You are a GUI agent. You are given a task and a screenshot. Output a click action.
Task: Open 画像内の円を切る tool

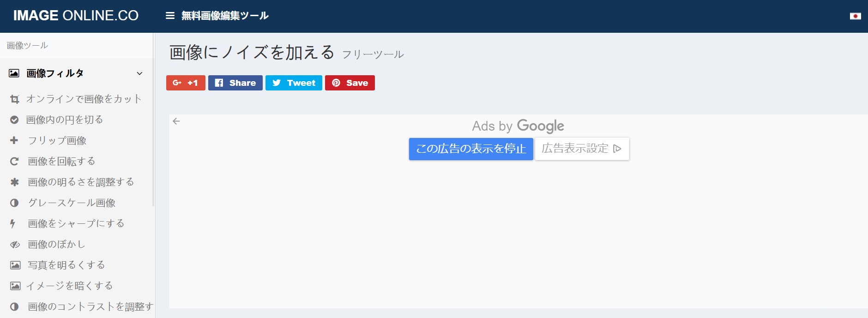64,120
